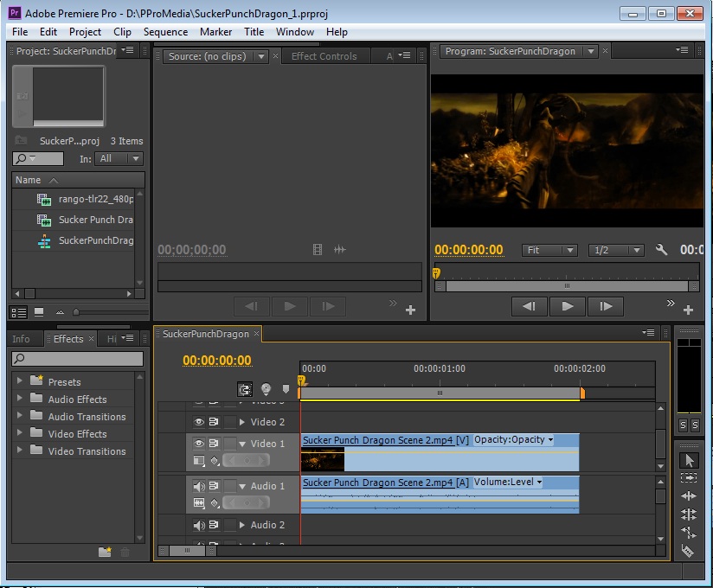Click Drag Audio Only waveform icon
Image resolution: width=713 pixels, height=588 pixels.
340,250
